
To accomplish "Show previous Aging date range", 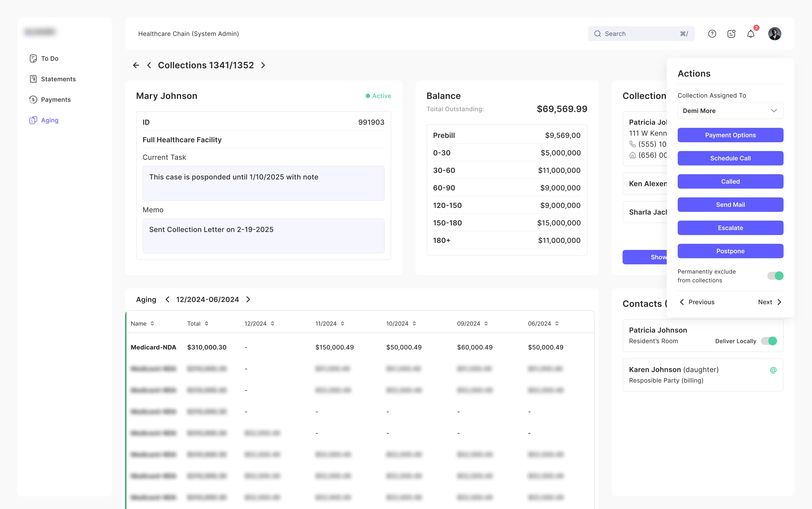I will [167, 299].
